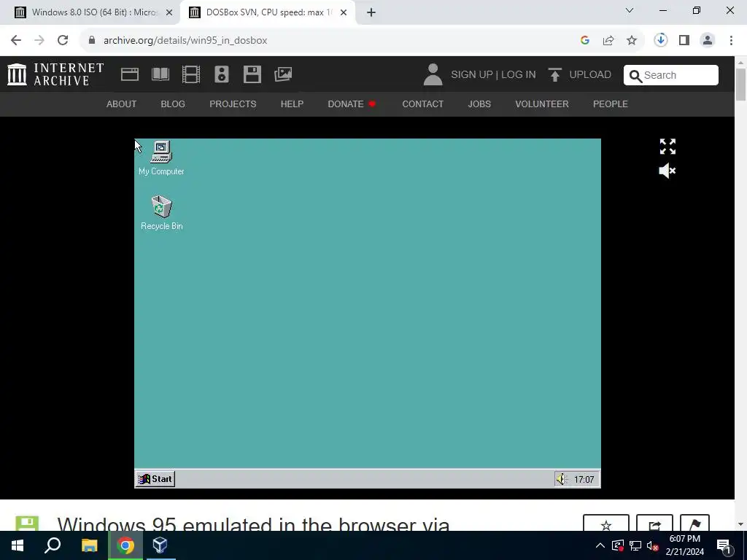Unmute the emulator sound
The height and width of the screenshot is (560, 747).
667,171
